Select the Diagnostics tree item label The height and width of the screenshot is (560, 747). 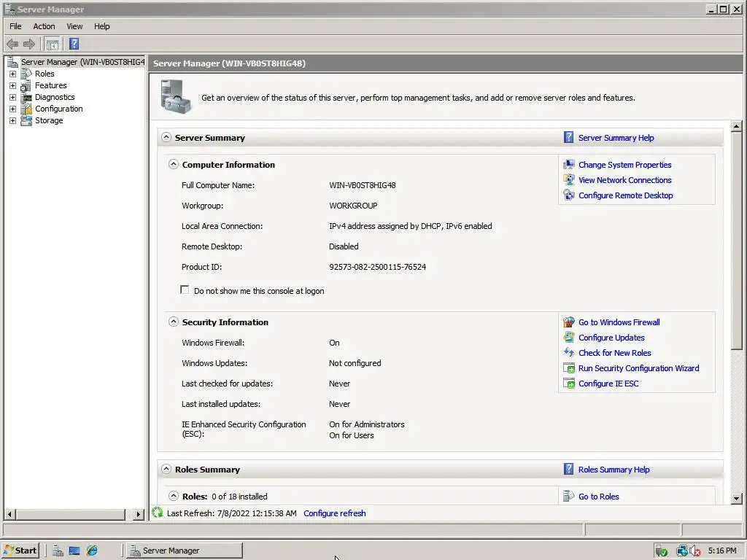(x=55, y=97)
